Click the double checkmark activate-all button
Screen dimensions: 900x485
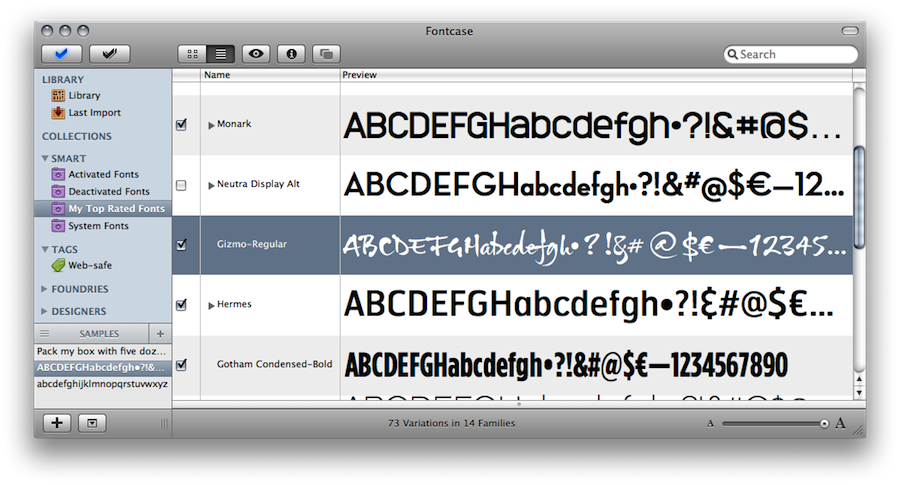(x=110, y=54)
